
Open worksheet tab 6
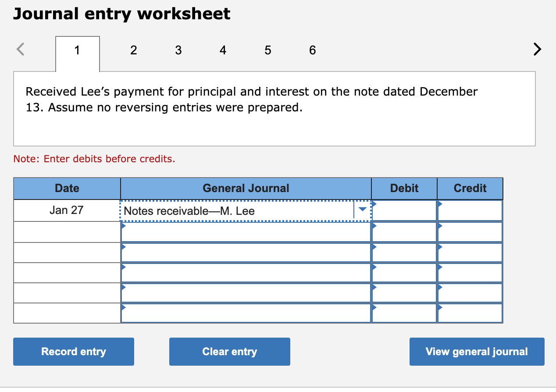pyautogui.click(x=312, y=50)
